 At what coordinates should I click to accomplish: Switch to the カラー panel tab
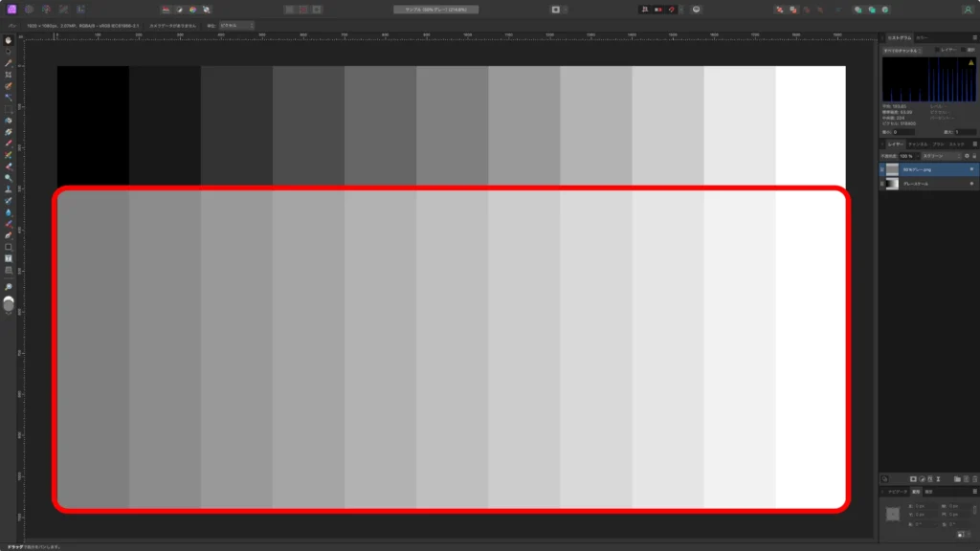[x=922, y=38]
